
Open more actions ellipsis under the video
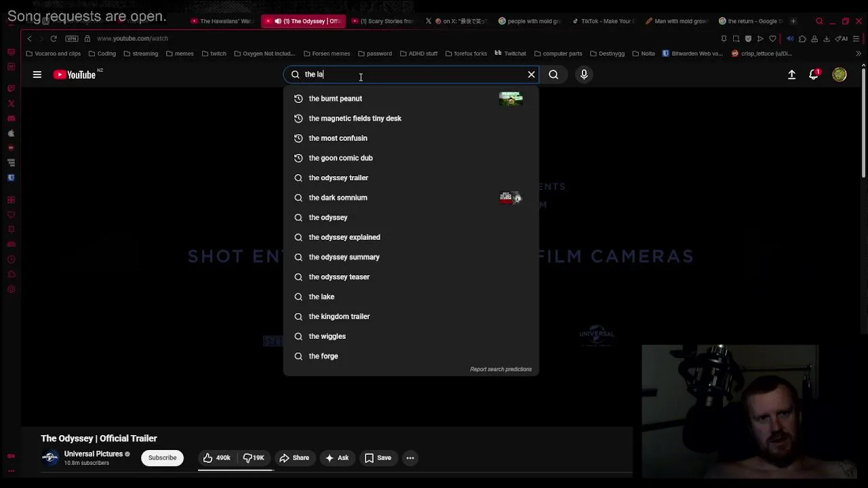point(410,458)
